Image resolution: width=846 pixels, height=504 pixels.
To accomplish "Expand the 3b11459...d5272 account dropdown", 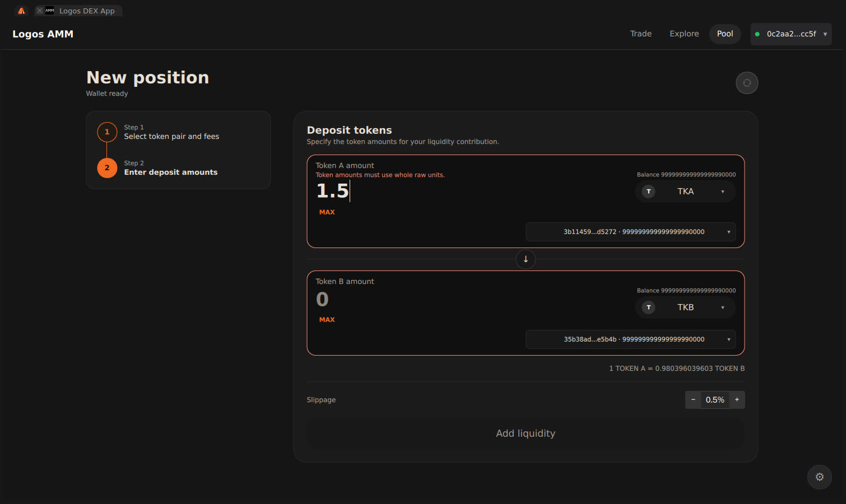I will (x=631, y=232).
